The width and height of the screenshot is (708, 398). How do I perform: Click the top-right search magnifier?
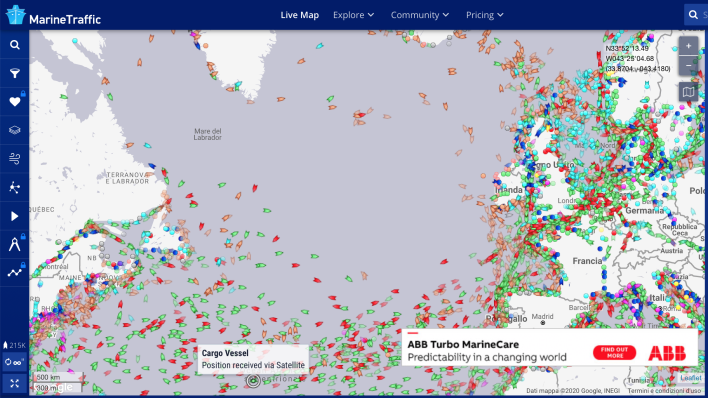(x=693, y=15)
